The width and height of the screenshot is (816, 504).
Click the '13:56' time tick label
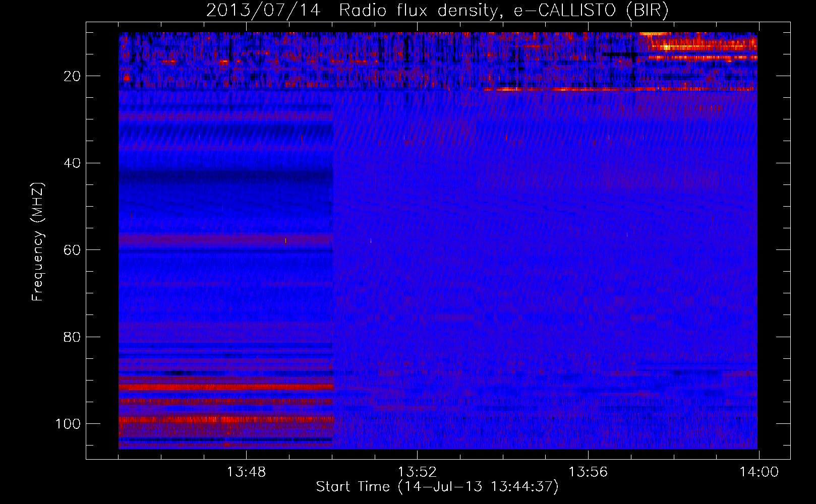(588, 472)
